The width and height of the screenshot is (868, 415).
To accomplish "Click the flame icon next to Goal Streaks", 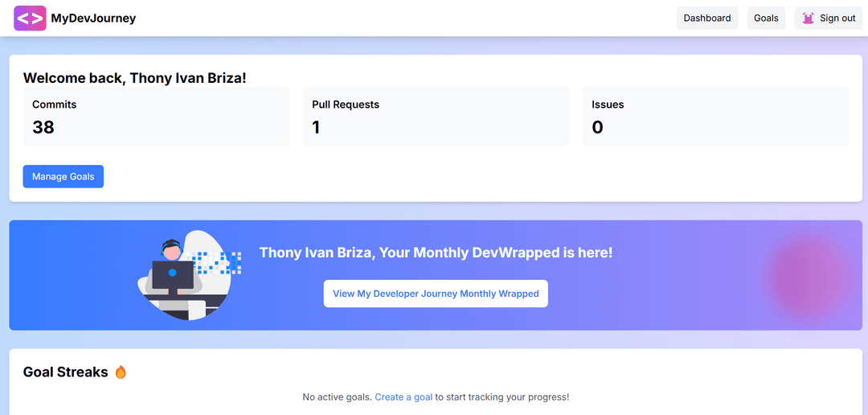I will 121,372.
